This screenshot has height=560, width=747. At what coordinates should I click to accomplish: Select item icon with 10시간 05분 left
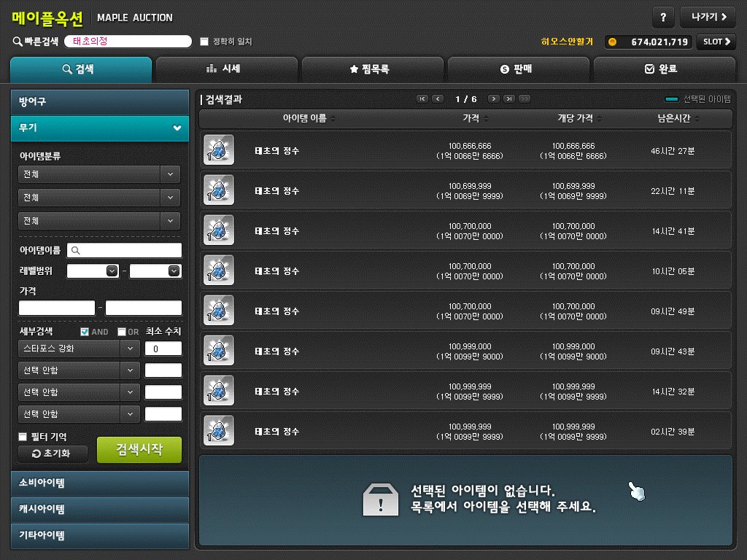219,270
